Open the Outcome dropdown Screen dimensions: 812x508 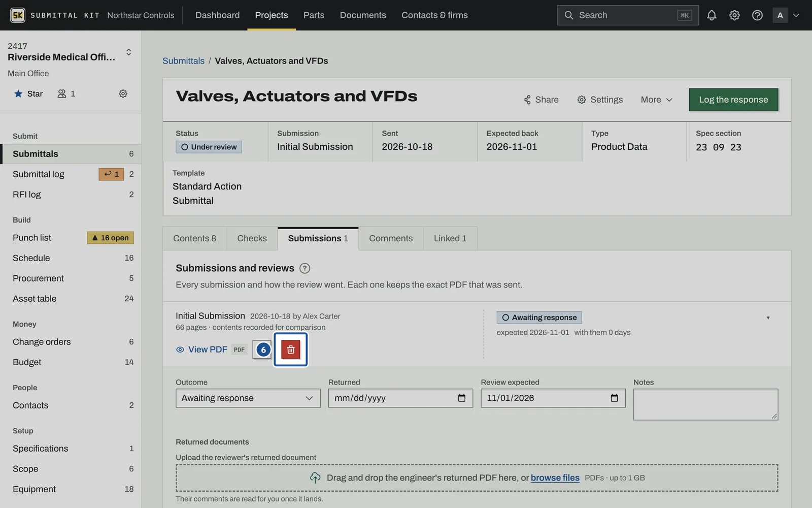[x=248, y=398]
